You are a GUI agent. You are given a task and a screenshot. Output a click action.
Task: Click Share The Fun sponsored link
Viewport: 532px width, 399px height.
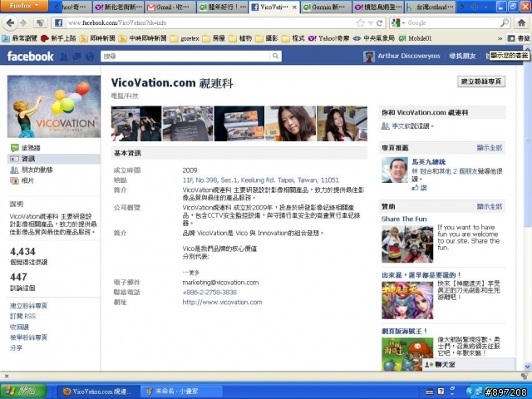point(404,219)
